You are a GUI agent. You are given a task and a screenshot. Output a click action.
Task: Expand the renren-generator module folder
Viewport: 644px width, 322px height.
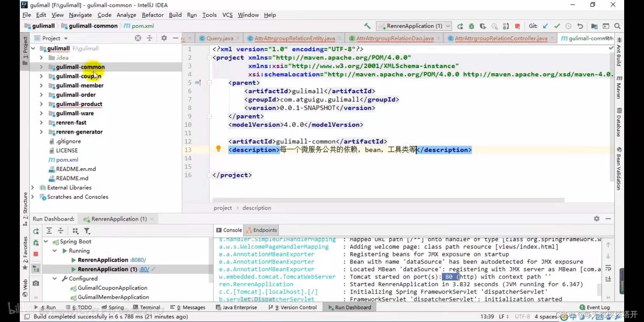(41, 132)
